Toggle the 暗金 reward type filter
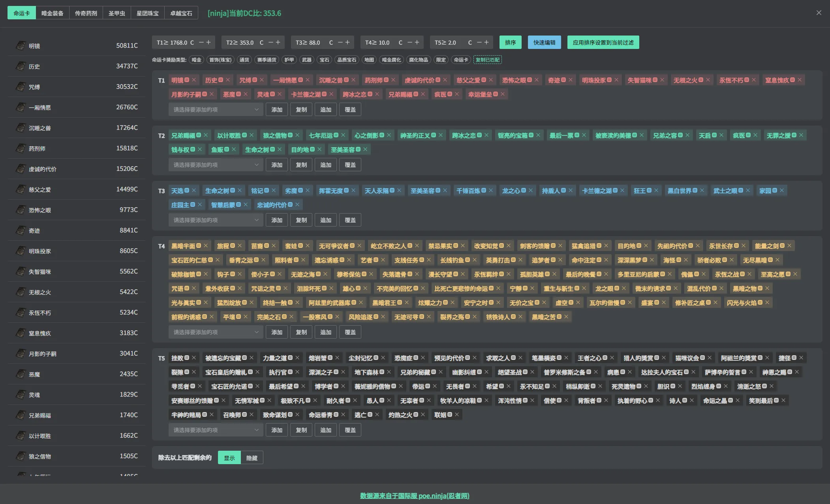Viewport: 830px width, 504px height. pyautogui.click(x=196, y=60)
